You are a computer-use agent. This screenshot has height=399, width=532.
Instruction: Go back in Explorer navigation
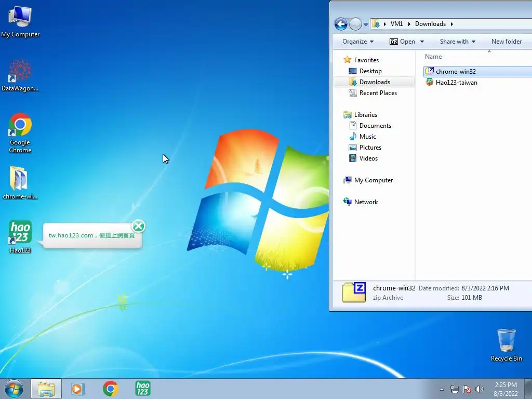pos(341,24)
